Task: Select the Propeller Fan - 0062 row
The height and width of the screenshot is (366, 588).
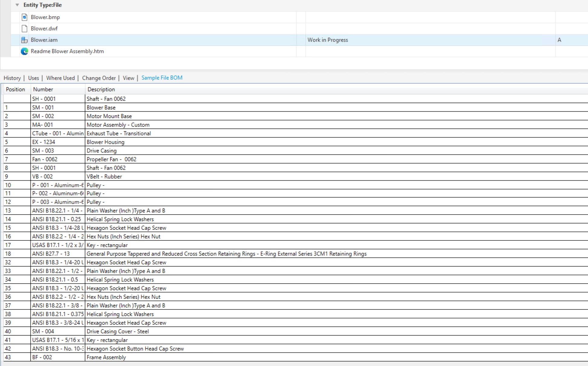Action: click(111, 159)
